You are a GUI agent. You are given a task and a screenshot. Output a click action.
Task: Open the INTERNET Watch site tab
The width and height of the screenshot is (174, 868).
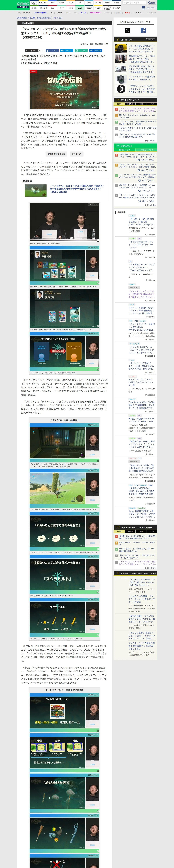click(x=43, y=3)
